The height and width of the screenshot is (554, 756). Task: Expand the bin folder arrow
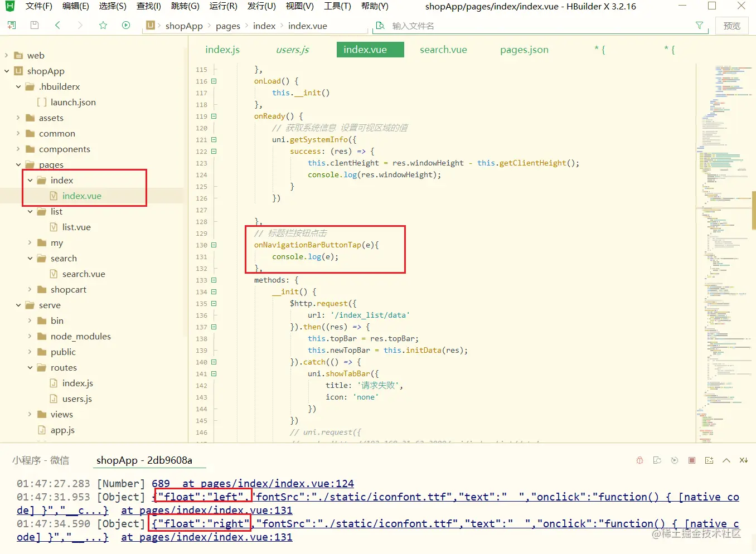30,320
